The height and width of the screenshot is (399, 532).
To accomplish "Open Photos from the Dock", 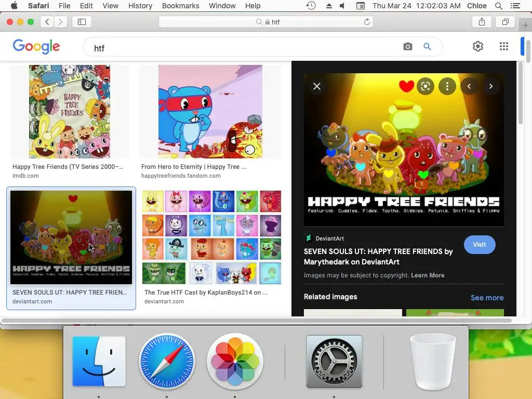I will (x=235, y=361).
